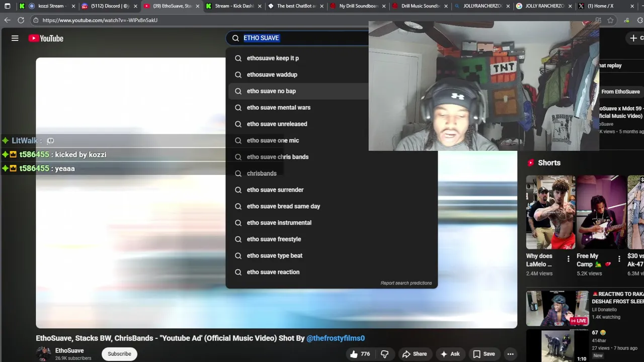This screenshot has width=644, height=362.
Task: Select suggestion 'etho suave no bap'
Action: pyautogui.click(x=332, y=91)
